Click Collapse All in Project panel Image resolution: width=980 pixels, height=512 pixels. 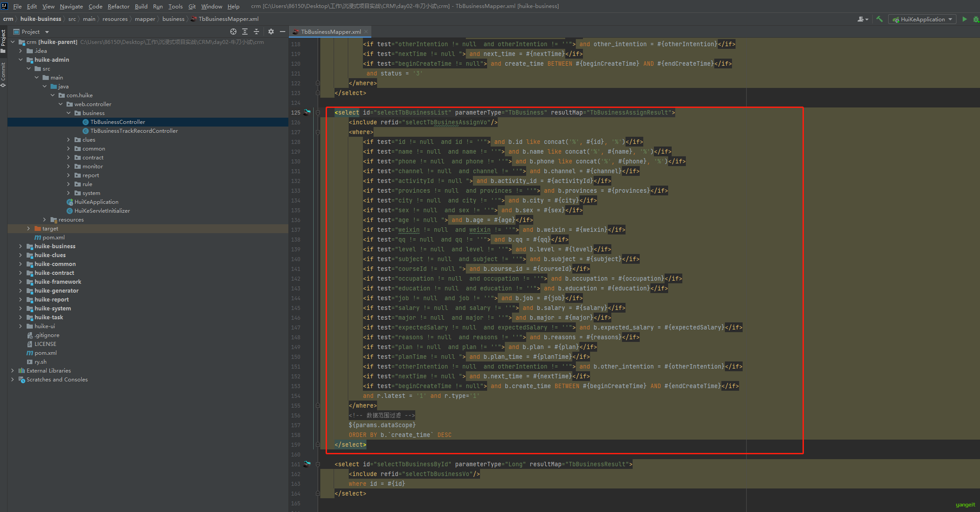256,32
